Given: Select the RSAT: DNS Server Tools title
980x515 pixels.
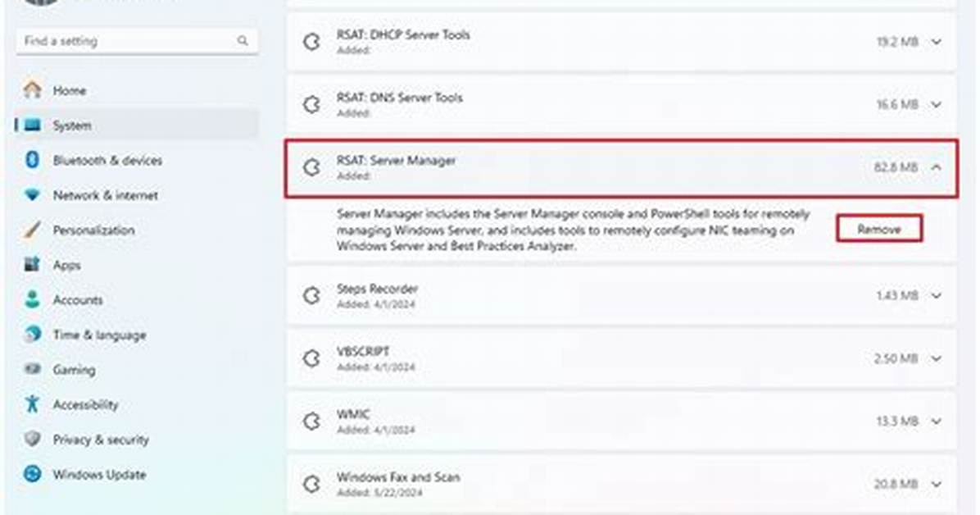Looking at the screenshot, I should 399,98.
